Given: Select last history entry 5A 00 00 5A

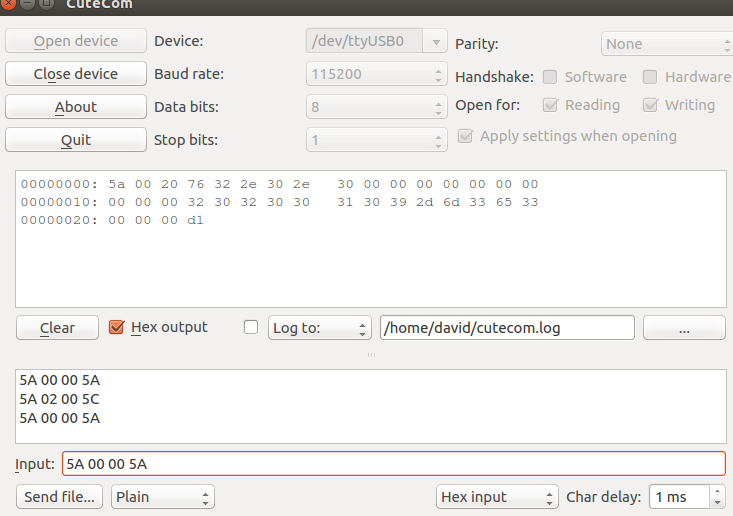Looking at the screenshot, I should [x=59, y=418].
